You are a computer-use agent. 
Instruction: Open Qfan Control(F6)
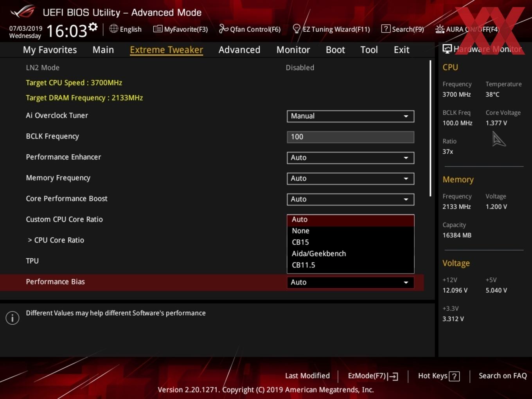pos(250,29)
